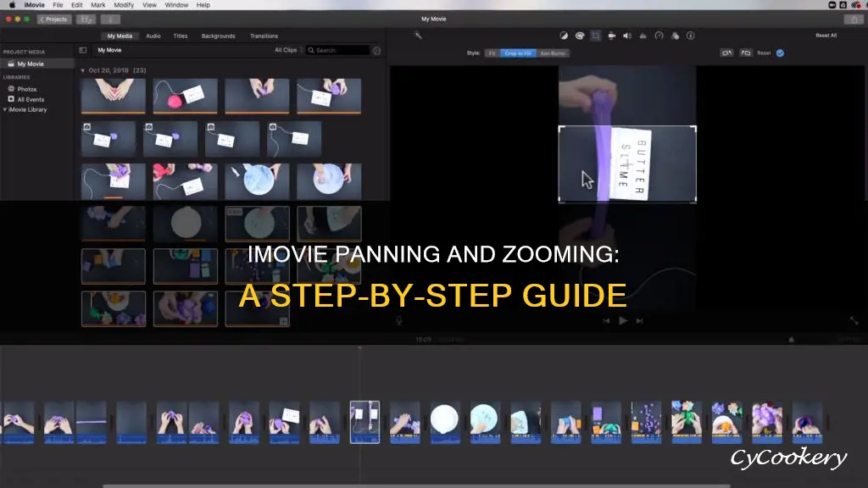Click the crop frame top-left corner handle
The height and width of the screenshot is (488, 868).
560,129
